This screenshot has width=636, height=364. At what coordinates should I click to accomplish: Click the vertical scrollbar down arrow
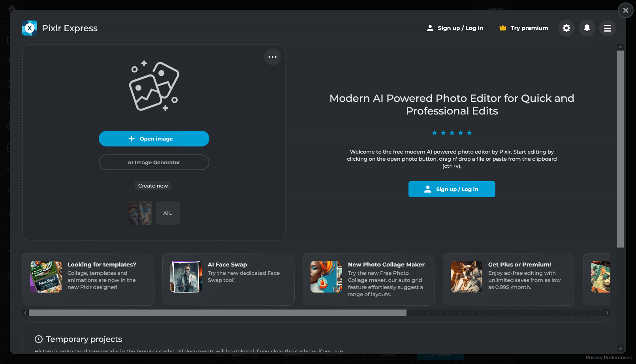click(x=620, y=349)
